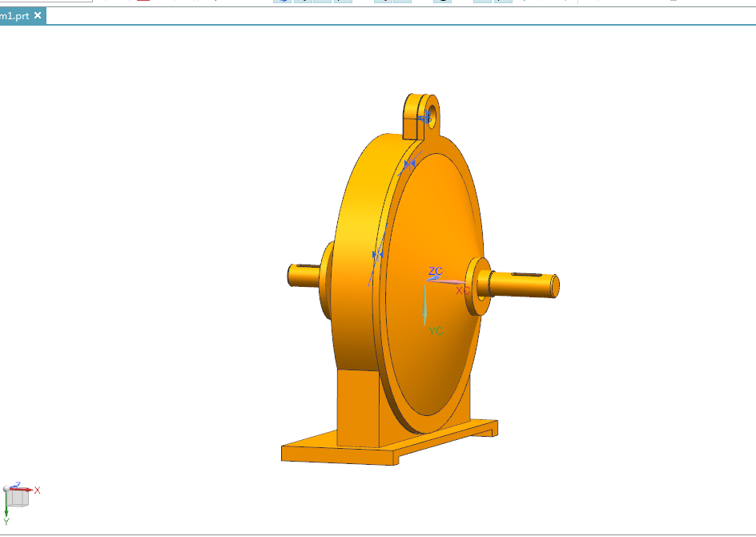The image size is (756, 537).
Task: Select the right output shaft end face
Action: coord(555,287)
